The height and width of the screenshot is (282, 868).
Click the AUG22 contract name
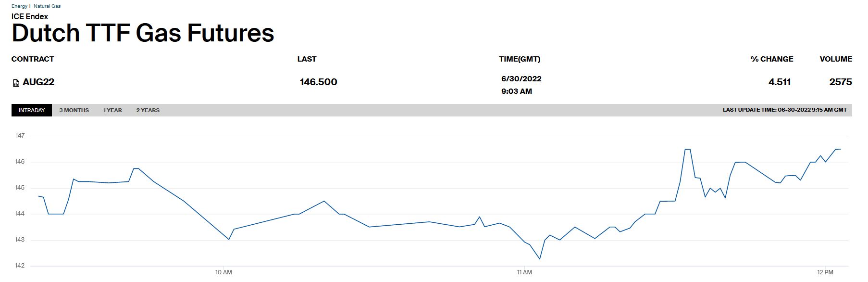click(x=38, y=82)
